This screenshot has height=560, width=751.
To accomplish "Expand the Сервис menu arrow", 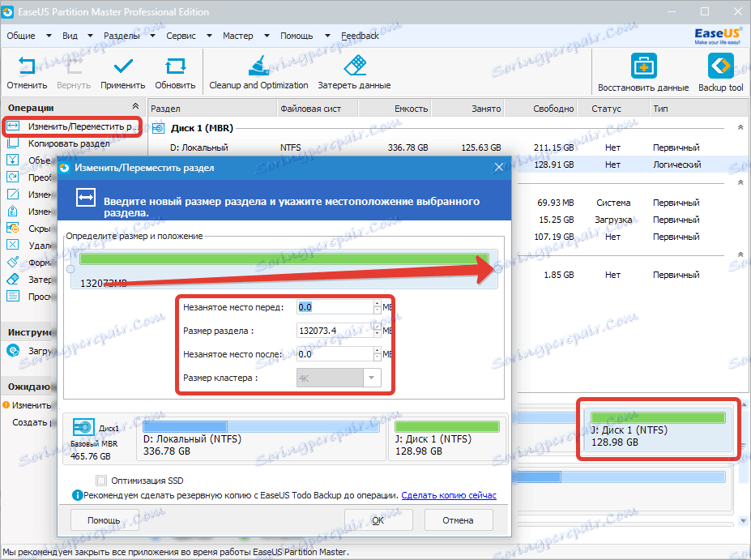I will pos(209,36).
